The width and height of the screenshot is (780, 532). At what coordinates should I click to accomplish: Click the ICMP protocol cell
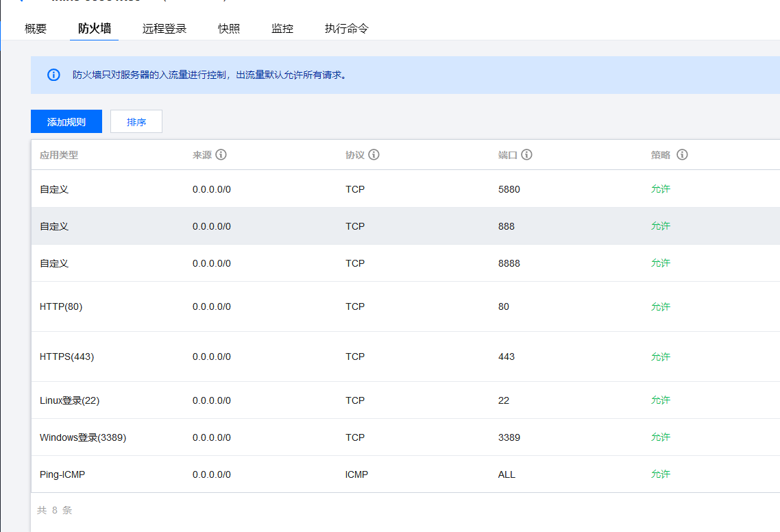[356, 475]
